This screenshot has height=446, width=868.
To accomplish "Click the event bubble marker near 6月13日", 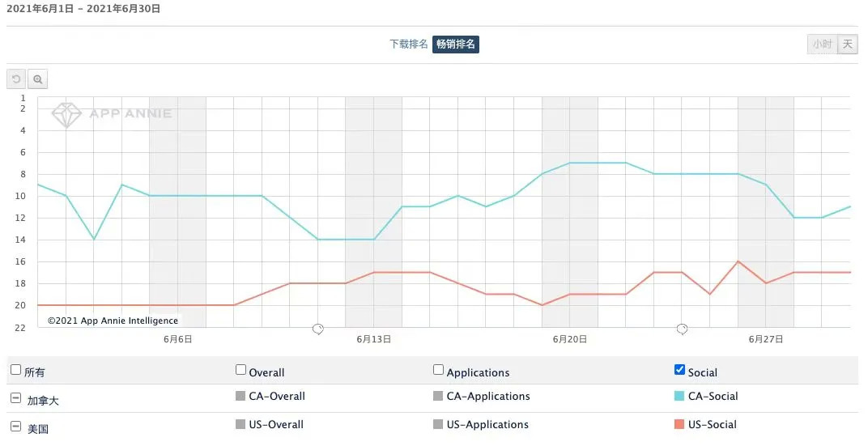I will click(318, 329).
